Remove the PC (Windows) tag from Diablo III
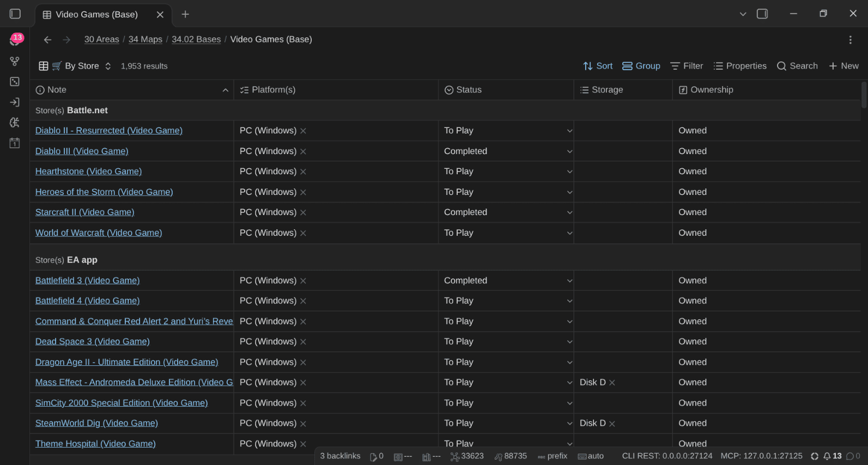This screenshot has height=465, width=868. pyautogui.click(x=303, y=151)
